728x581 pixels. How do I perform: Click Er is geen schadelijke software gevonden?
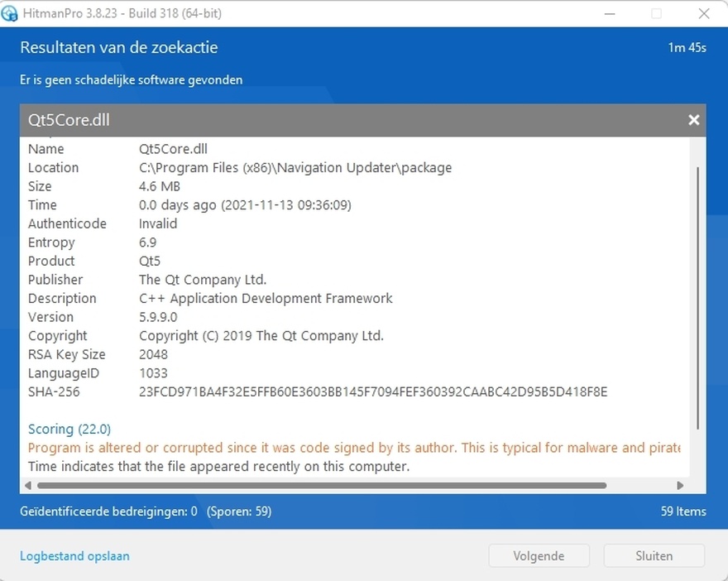131,80
